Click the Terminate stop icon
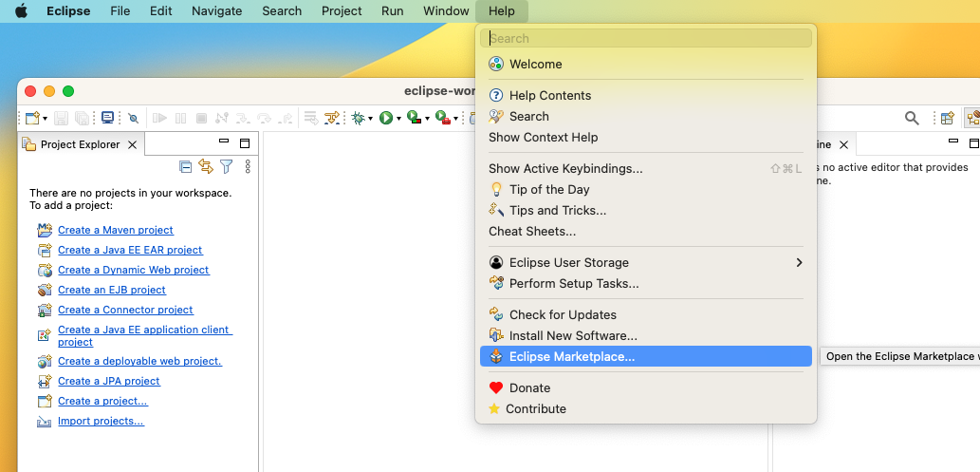 [x=201, y=118]
